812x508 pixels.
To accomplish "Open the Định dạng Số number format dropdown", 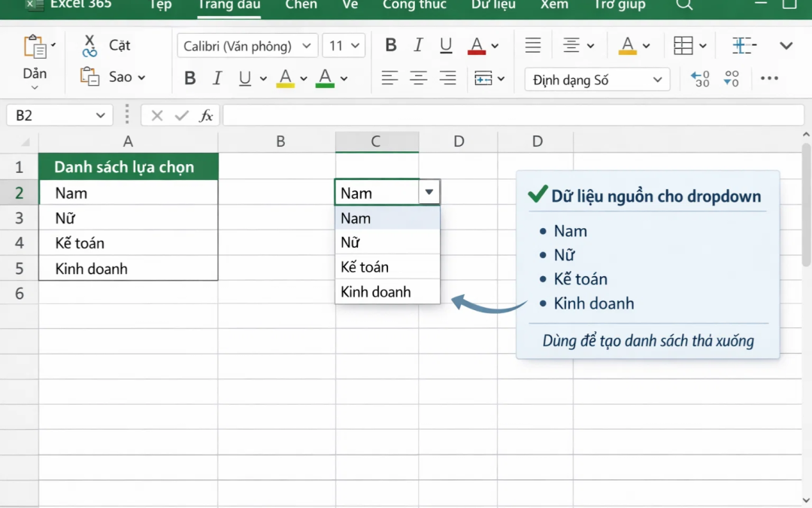I will pyautogui.click(x=597, y=79).
